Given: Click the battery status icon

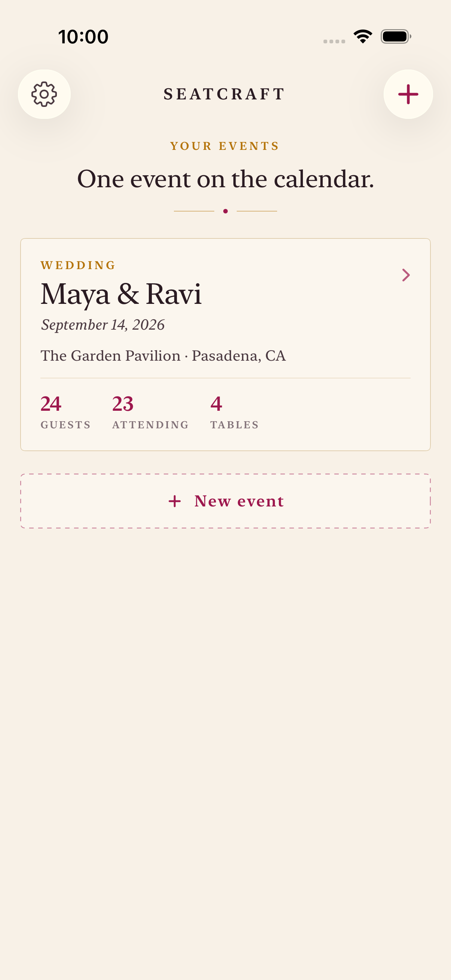Looking at the screenshot, I should click(396, 37).
